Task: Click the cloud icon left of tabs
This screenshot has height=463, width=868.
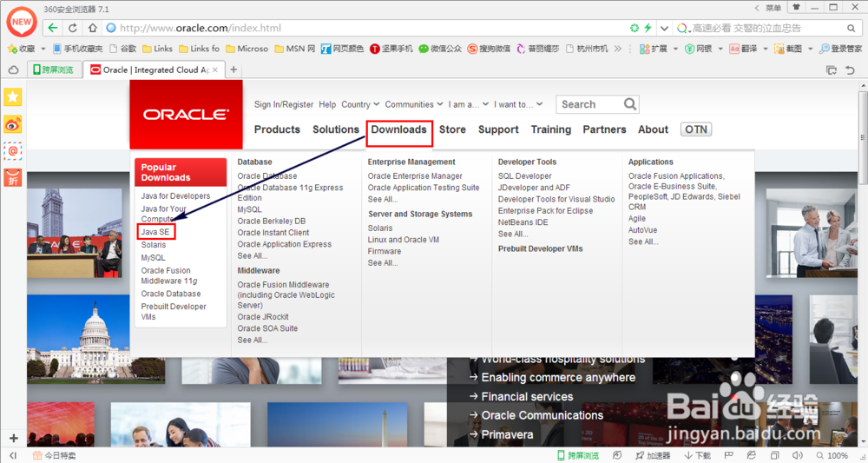Action: click(x=13, y=69)
